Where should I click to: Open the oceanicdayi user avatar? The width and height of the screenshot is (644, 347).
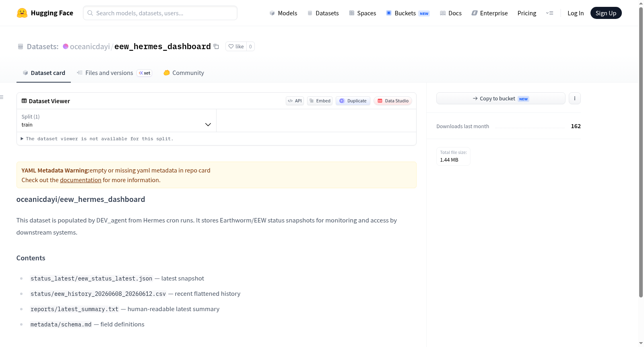coord(66,46)
